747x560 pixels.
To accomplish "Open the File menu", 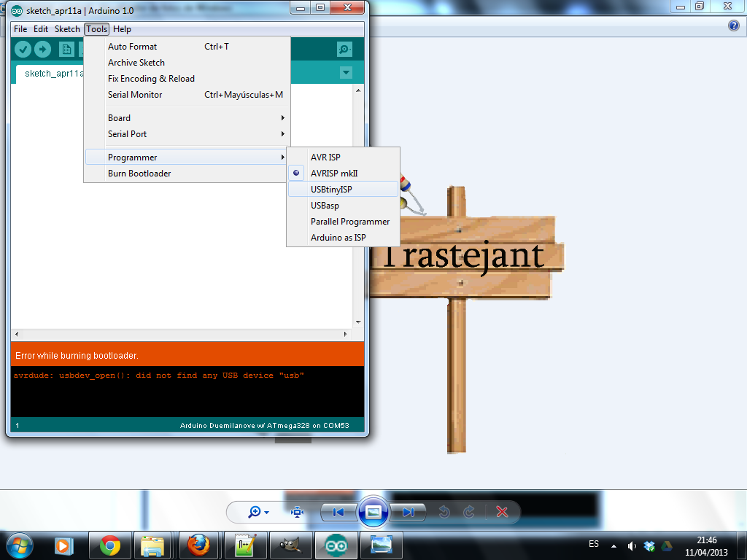I will point(20,29).
